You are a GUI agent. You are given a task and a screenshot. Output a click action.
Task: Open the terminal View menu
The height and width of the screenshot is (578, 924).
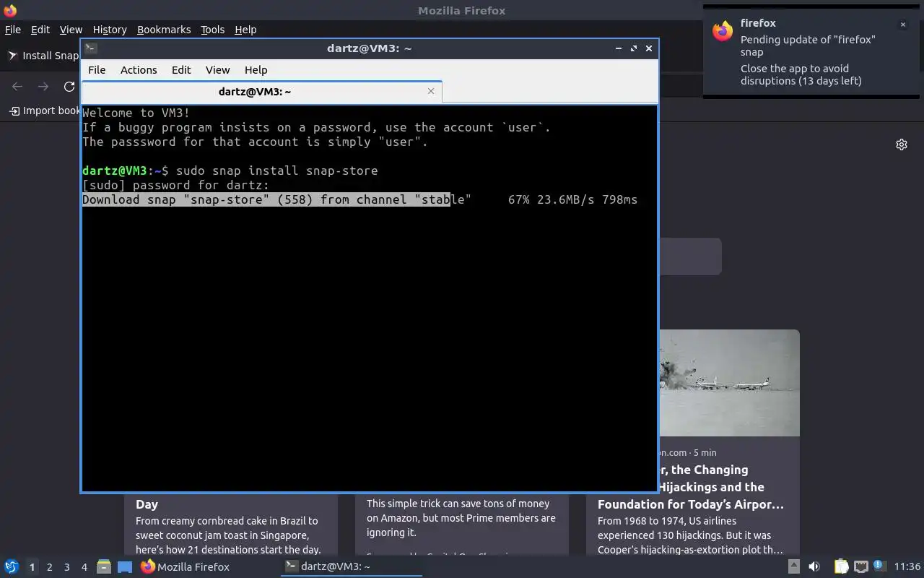click(217, 70)
